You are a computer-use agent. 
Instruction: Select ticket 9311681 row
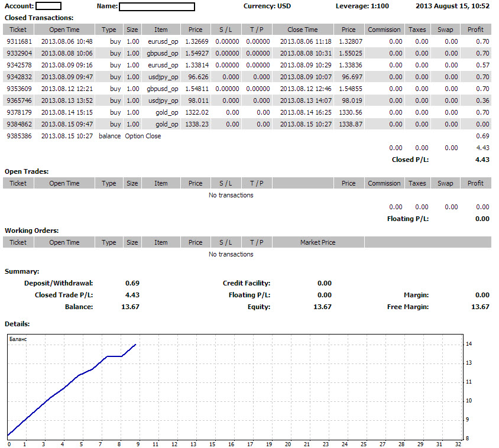pyautogui.click(x=247, y=41)
